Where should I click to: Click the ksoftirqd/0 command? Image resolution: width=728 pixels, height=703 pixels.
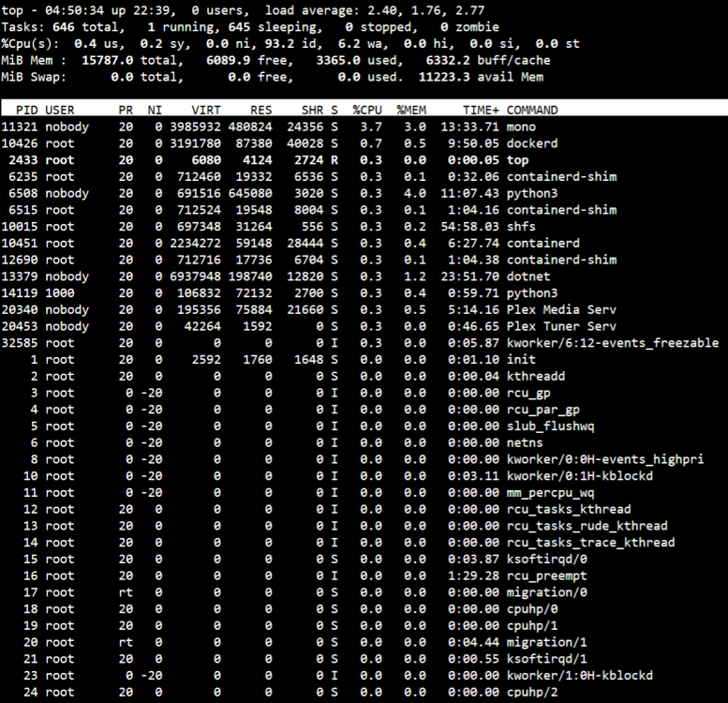tap(546, 559)
